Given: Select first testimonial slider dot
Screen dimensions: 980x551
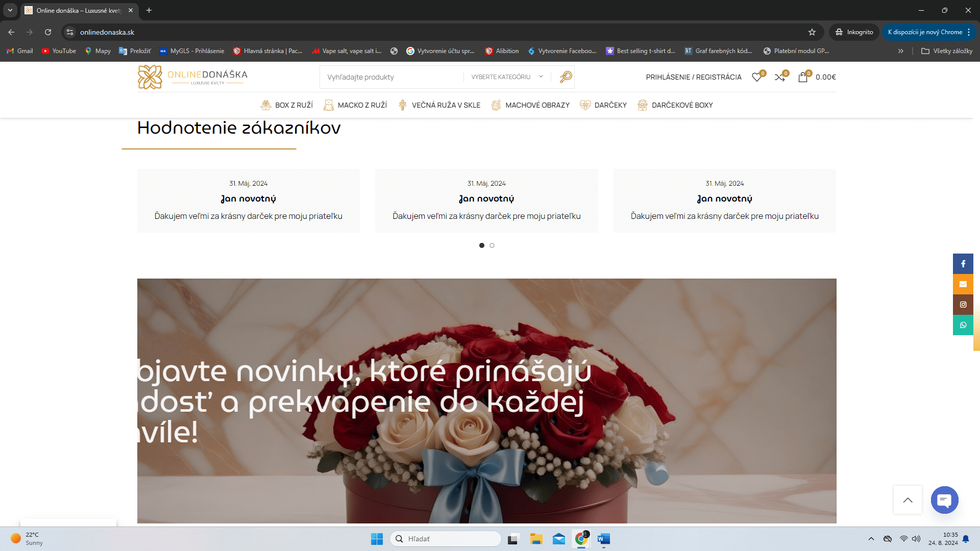Looking at the screenshot, I should 482,245.
